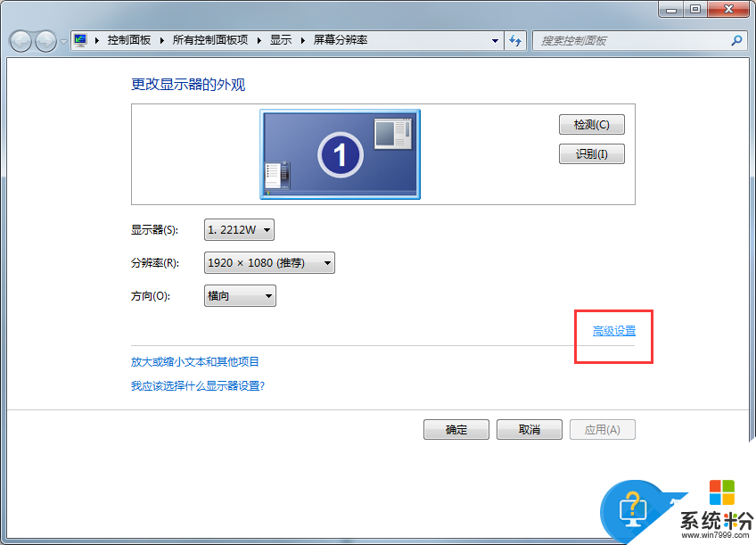Click the 屏幕分辨率 breadcrumb

tap(341, 40)
